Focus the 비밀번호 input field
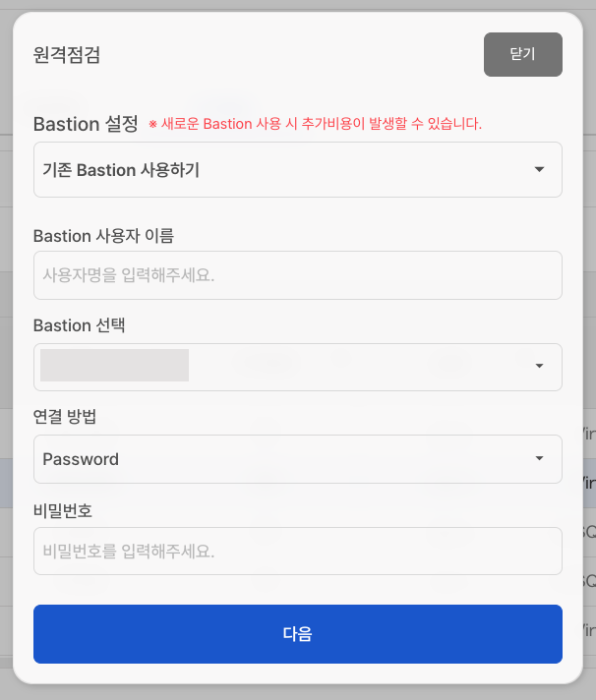Viewport: 596px width, 700px height. (297, 552)
